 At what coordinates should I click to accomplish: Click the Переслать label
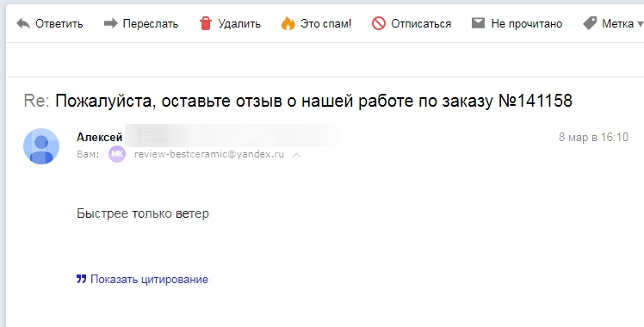(151, 24)
